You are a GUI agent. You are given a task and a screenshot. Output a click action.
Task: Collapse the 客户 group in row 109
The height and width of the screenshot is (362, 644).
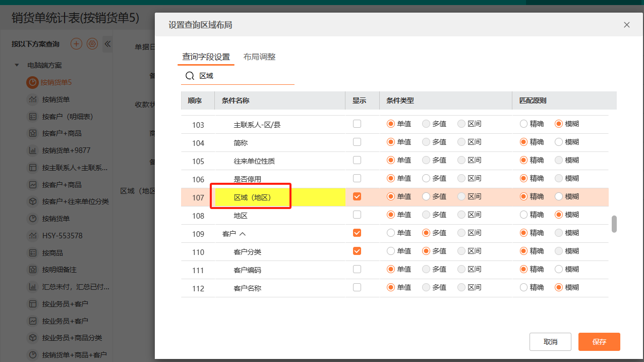(x=243, y=234)
